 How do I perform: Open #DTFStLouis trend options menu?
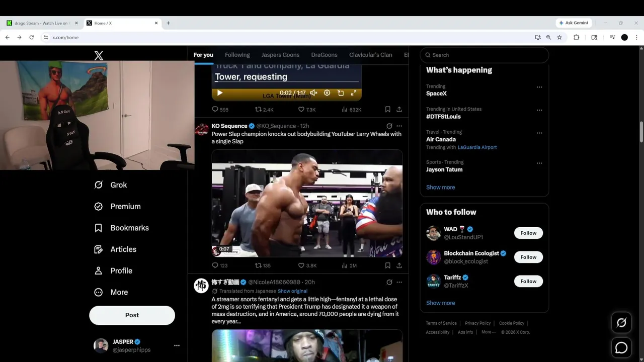[539, 110]
